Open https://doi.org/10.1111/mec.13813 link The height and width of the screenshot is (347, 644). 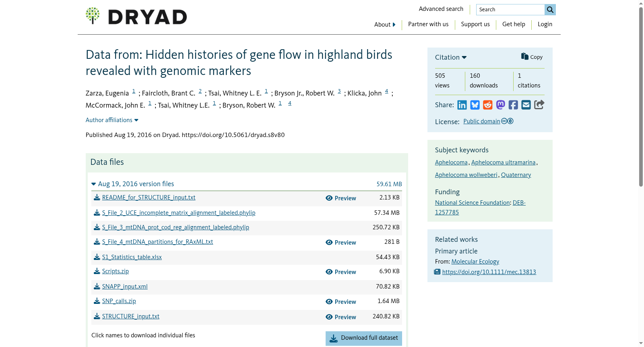(489, 272)
